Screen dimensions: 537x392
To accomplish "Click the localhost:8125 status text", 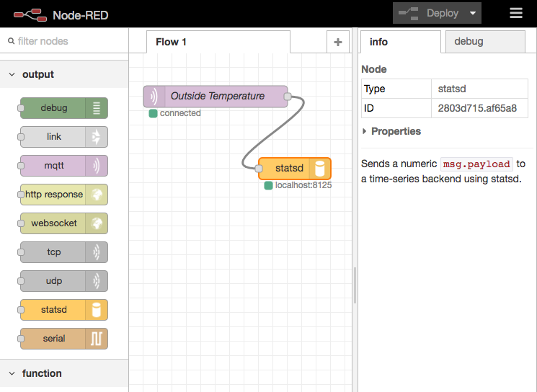I will 303,185.
